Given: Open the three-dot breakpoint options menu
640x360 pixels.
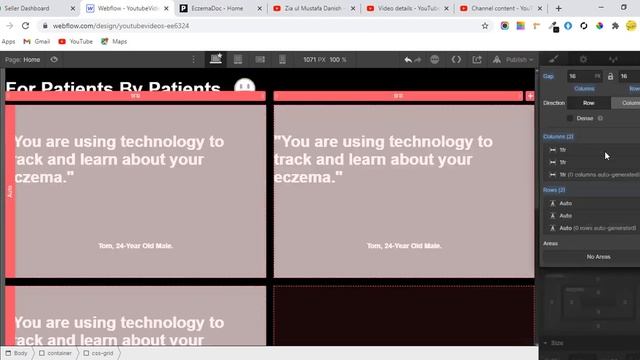Looking at the screenshot, I should pyautogui.click(x=193, y=60).
